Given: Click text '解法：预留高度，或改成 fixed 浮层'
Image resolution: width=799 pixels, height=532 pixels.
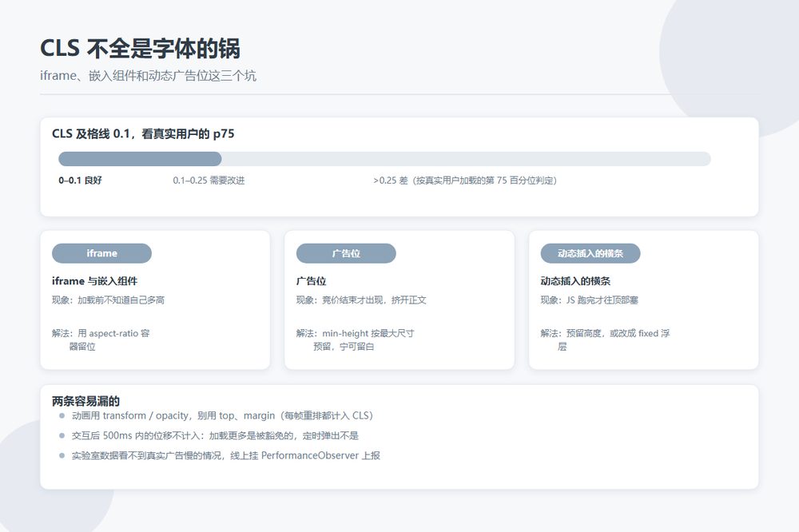Looking at the screenshot, I should click(606, 340).
